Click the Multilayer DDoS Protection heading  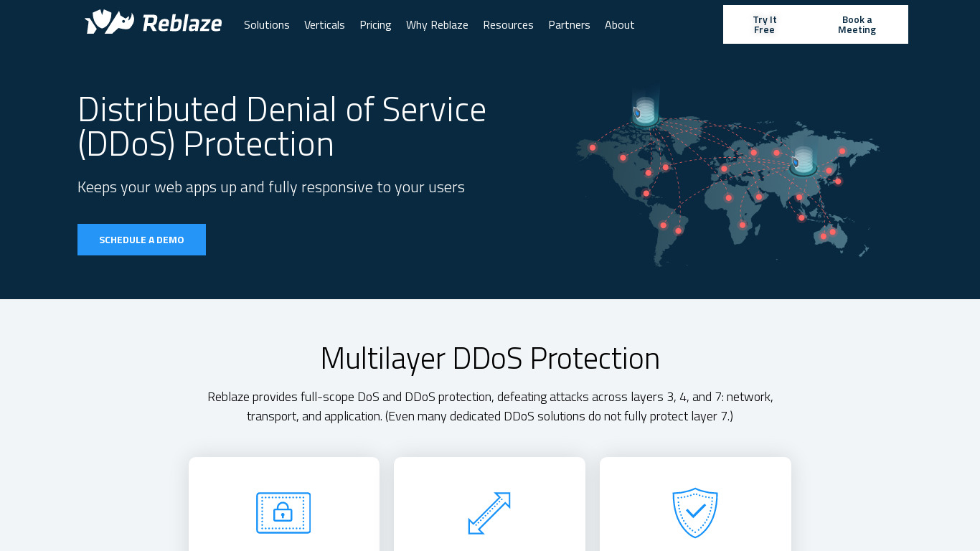pyautogui.click(x=490, y=358)
